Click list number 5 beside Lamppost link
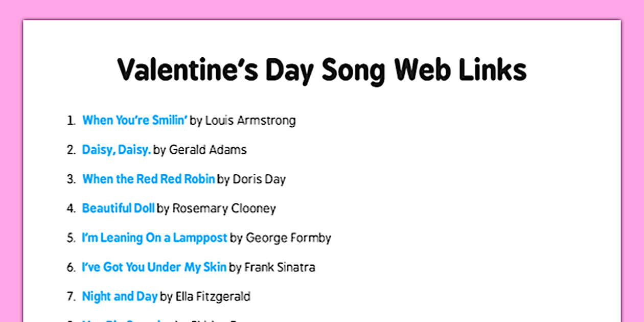The image size is (644, 322). click(x=71, y=238)
